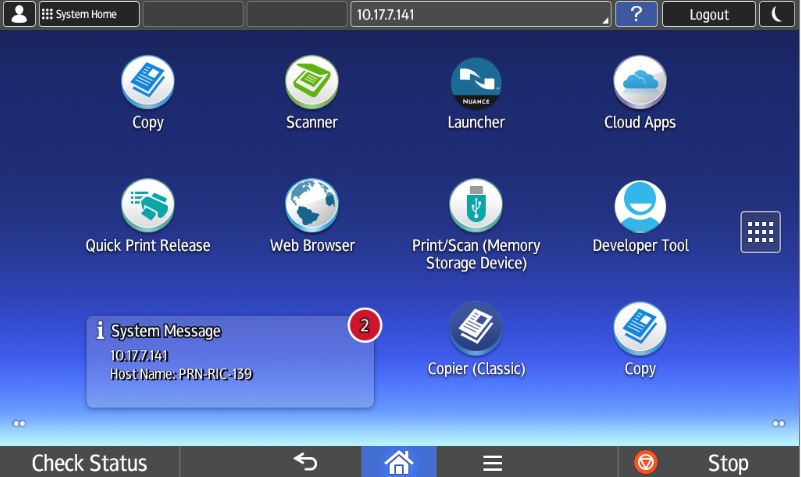Screen dimensions: 801x477
Task: Open the help question mark button
Action: point(636,15)
